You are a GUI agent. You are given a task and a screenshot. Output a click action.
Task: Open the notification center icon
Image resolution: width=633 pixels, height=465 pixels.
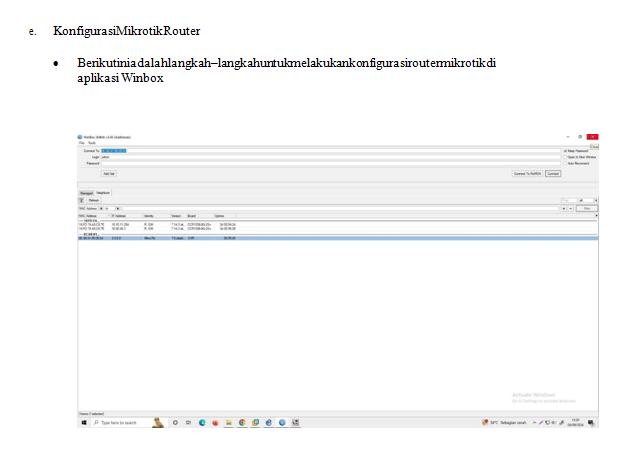(x=591, y=423)
